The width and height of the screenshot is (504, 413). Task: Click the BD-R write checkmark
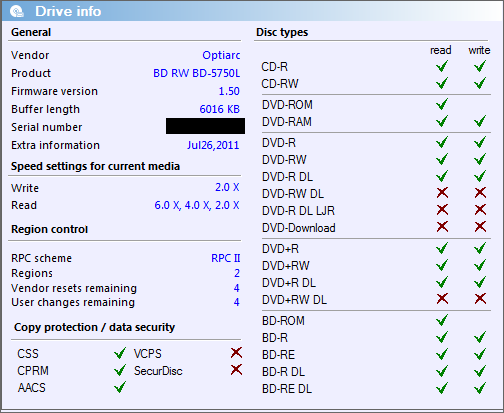click(x=480, y=337)
